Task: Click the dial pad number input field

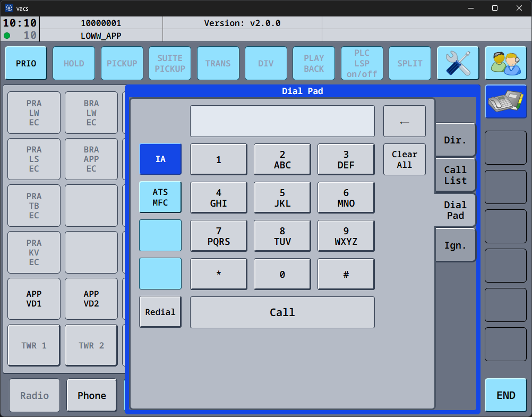Action: click(282, 121)
